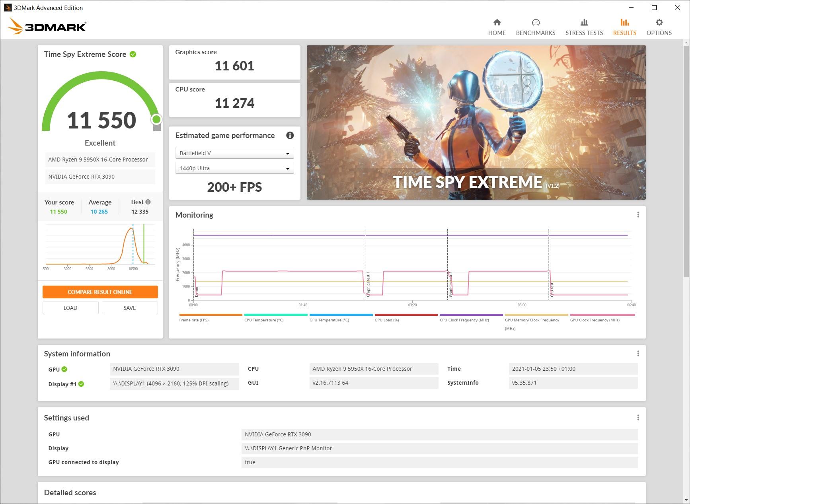Open Options gear icon

click(659, 23)
